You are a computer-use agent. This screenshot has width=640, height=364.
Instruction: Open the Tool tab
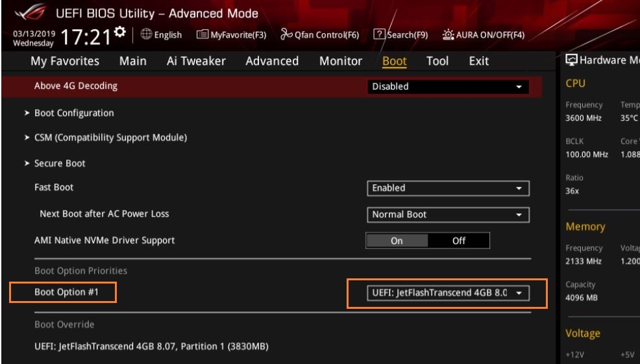click(x=437, y=61)
